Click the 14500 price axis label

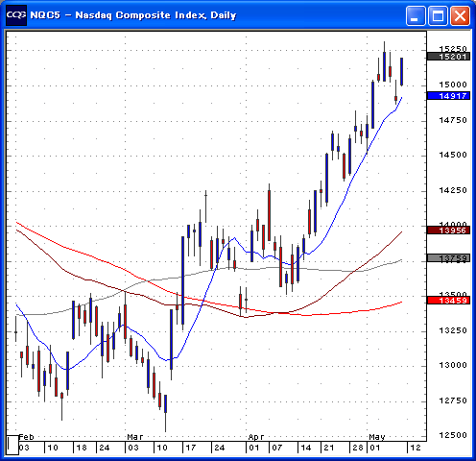coord(453,155)
